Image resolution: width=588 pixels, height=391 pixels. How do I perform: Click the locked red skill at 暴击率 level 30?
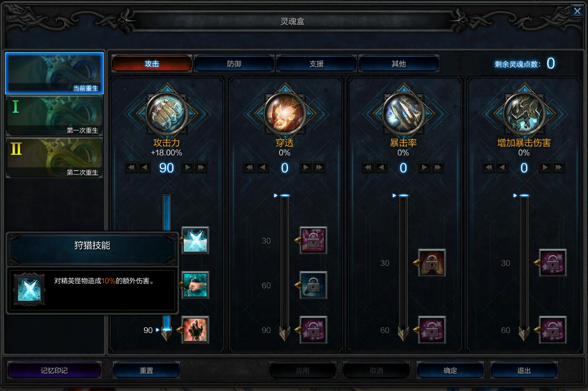(432, 263)
